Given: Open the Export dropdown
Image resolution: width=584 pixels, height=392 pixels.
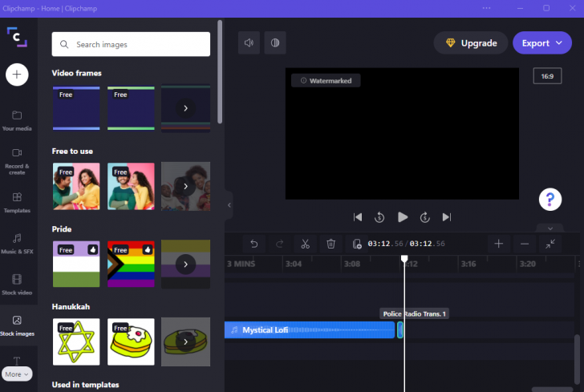Looking at the screenshot, I should click(x=542, y=43).
